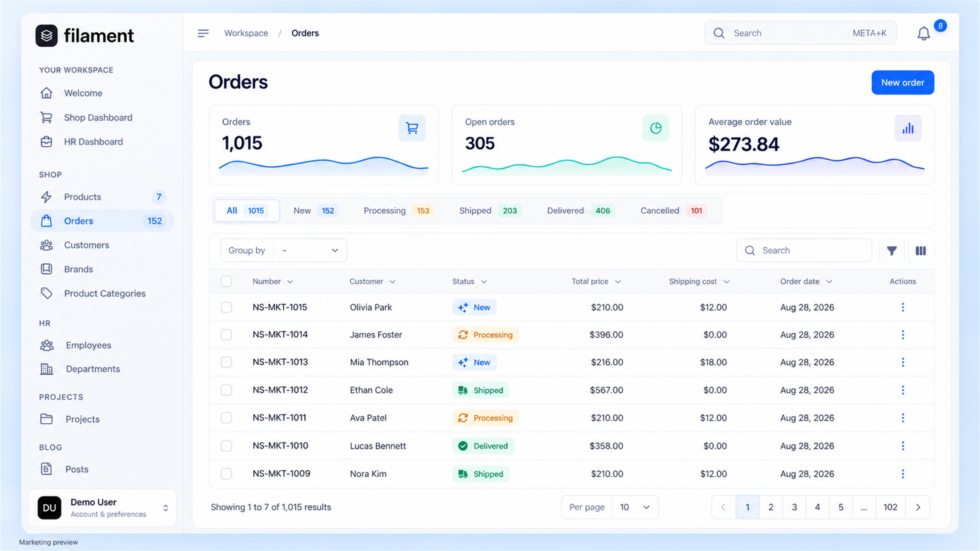Click the table filter funnel icon
The height and width of the screenshot is (551, 980).
coord(892,251)
